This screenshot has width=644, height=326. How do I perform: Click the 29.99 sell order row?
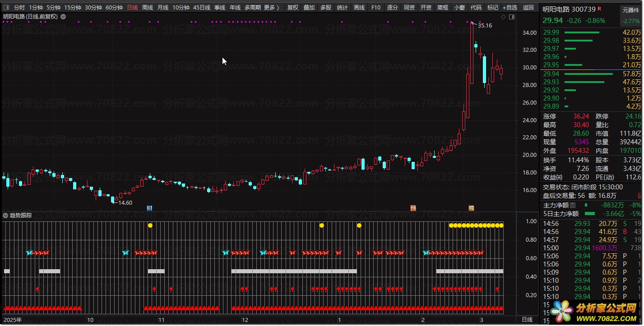(x=592, y=32)
